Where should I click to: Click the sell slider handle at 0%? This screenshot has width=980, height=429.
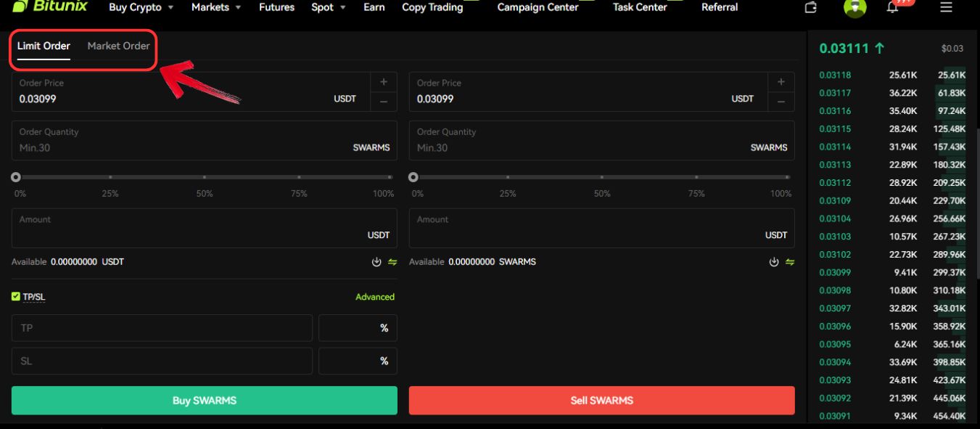click(x=413, y=177)
